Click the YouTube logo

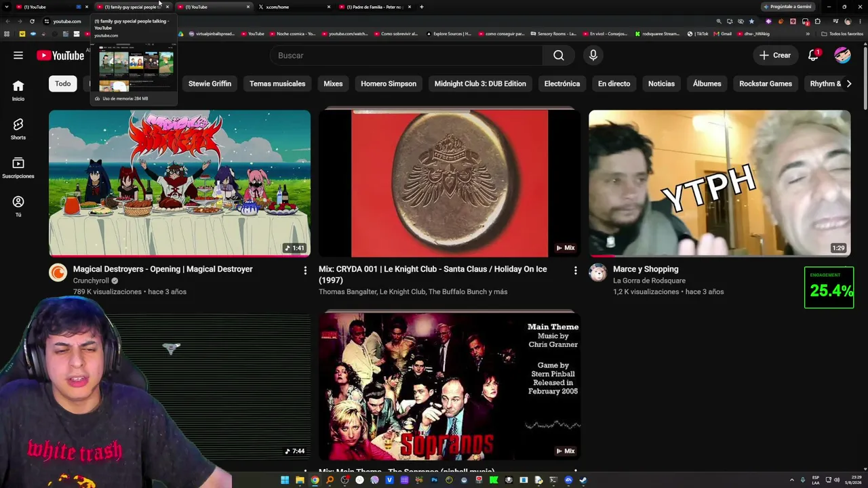coord(60,56)
